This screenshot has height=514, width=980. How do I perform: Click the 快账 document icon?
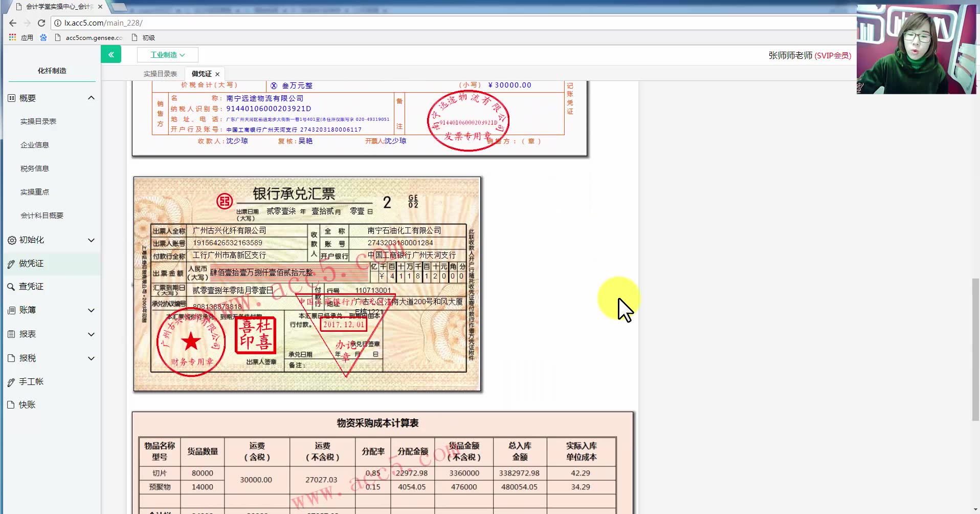tap(11, 405)
